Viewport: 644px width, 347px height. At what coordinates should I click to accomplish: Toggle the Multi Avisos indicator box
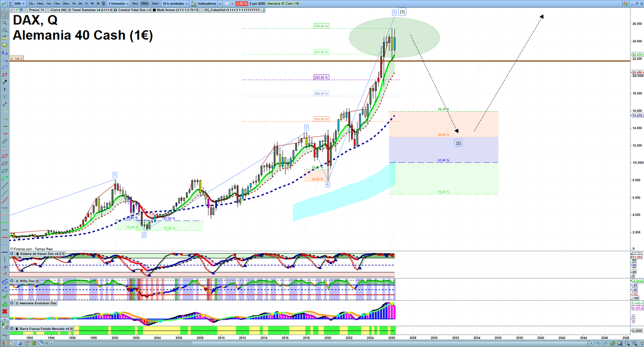[x=154, y=10]
